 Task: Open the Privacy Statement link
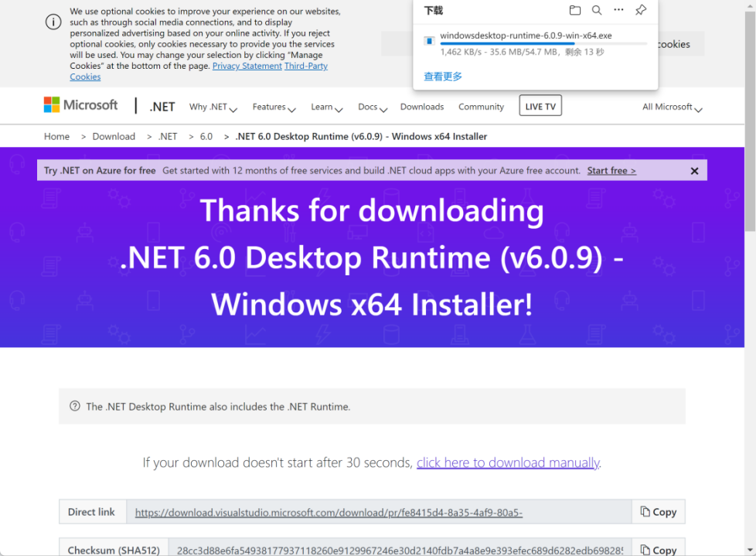(247, 66)
